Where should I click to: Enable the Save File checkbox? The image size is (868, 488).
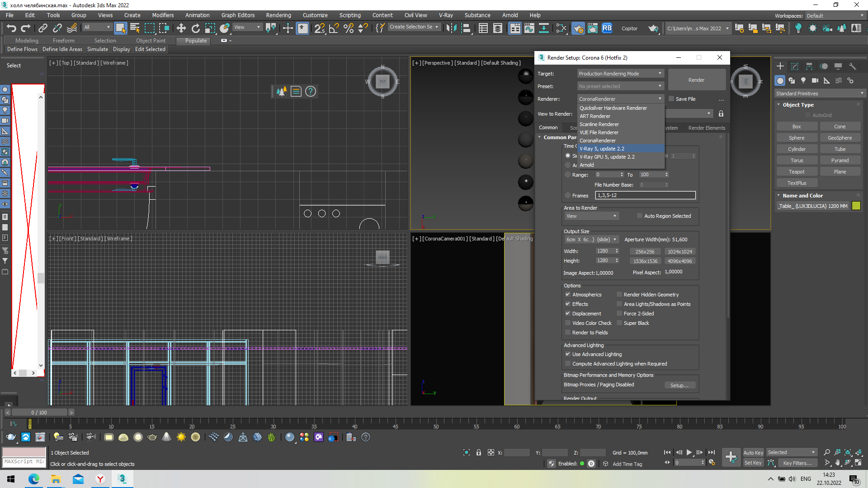671,99
